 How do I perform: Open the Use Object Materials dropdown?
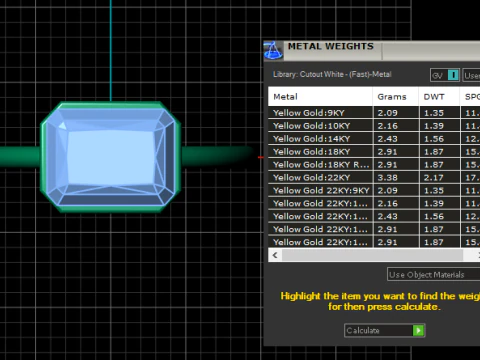tap(433, 275)
